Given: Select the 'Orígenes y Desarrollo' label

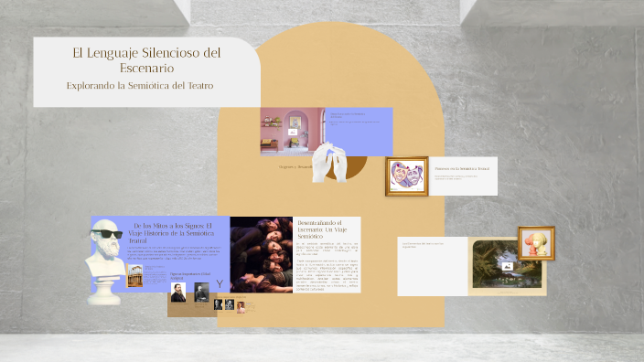Looking at the screenshot, I should coord(295,167).
